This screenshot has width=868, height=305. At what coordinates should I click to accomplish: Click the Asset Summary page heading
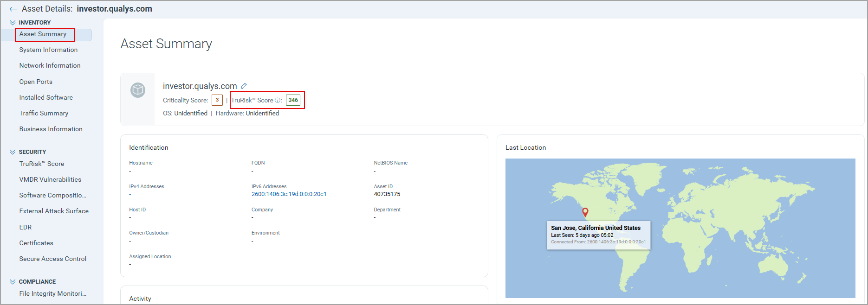166,44
